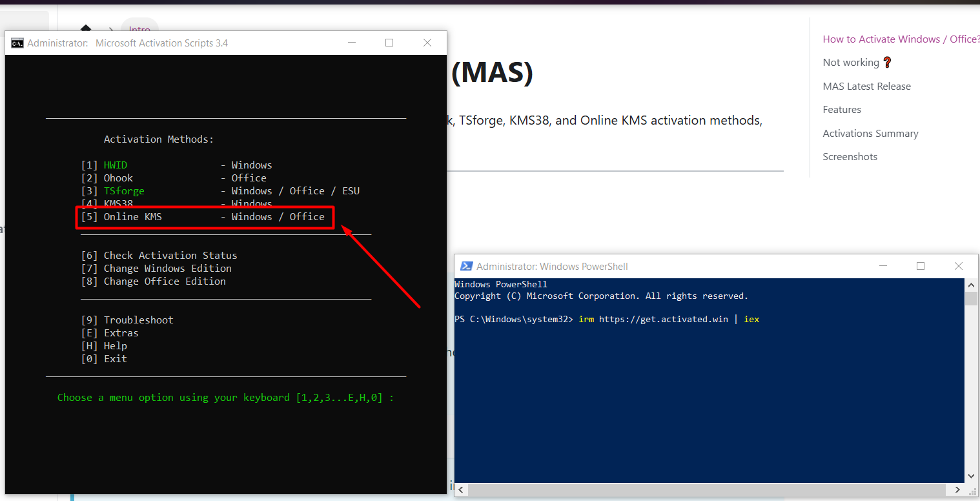Maximize the Microsoft Activation Scripts window
The width and height of the screenshot is (980, 501).
click(x=389, y=43)
